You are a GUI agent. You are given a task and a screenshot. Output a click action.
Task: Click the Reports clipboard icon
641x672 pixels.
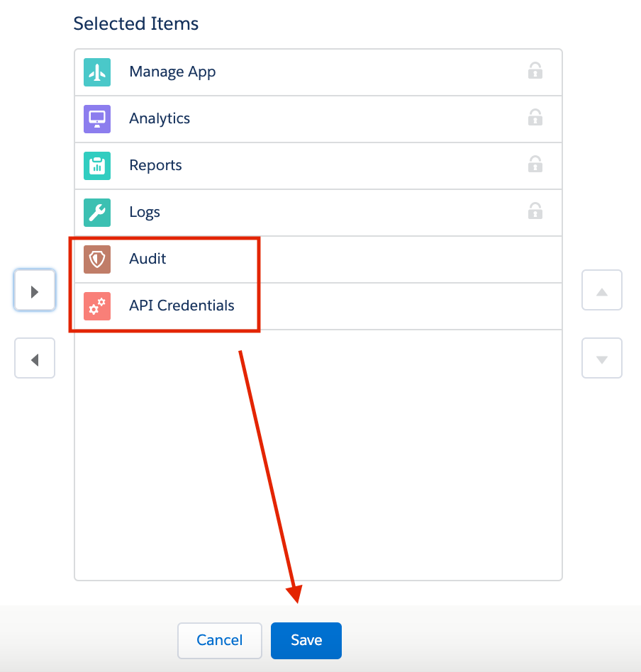pos(97,165)
